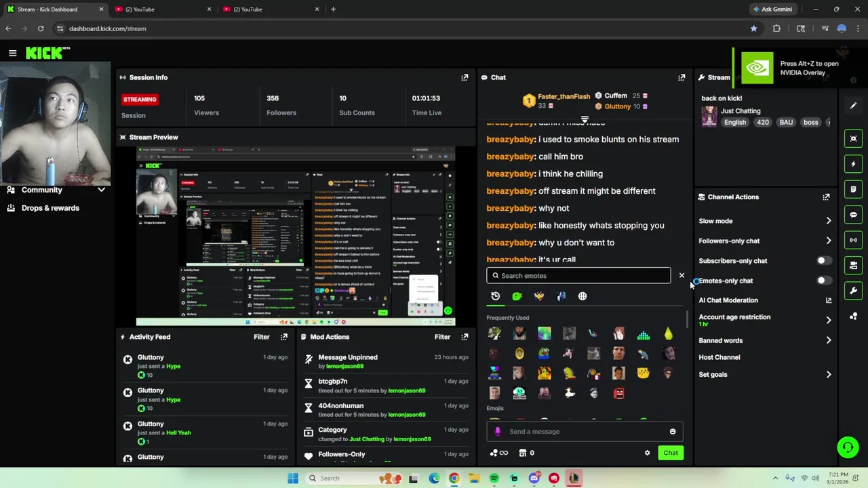Click the Search emotes field
Screen dimensions: 868x488
(x=578, y=276)
